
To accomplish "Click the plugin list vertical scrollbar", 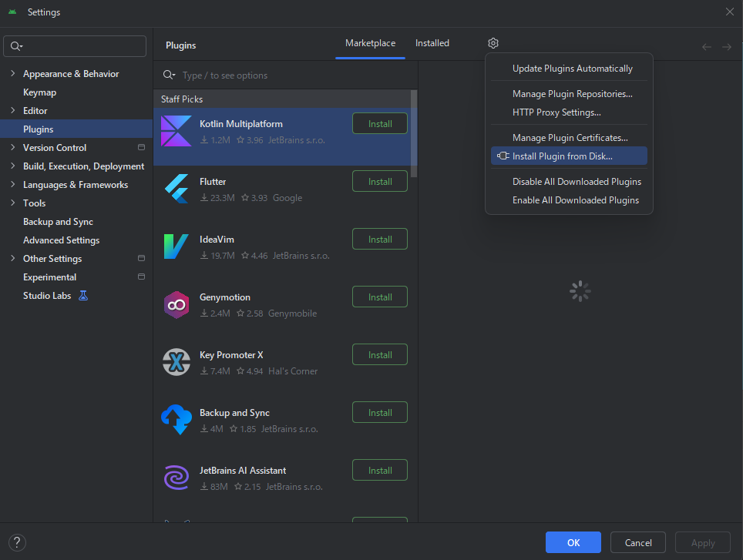I will (414, 131).
